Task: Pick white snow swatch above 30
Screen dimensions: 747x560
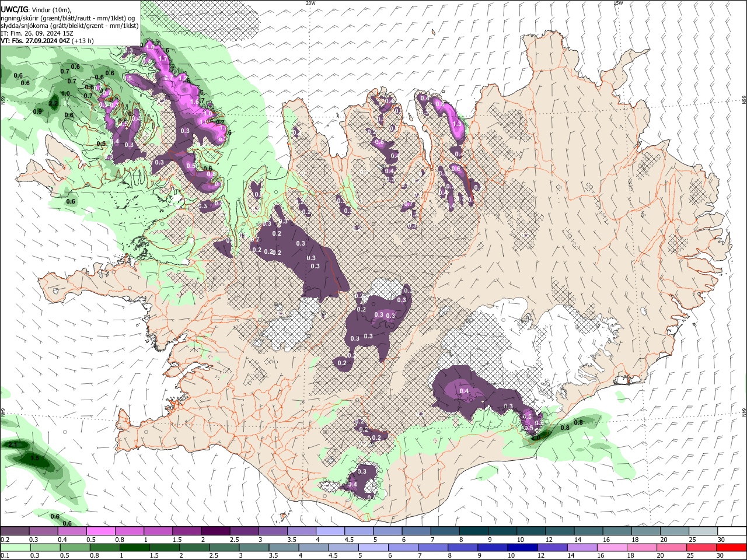Action: (732, 531)
